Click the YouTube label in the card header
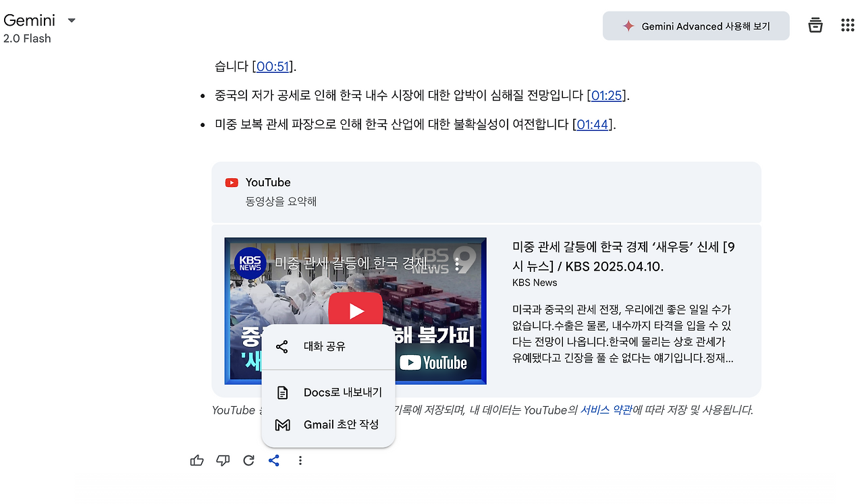 click(x=268, y=182)
